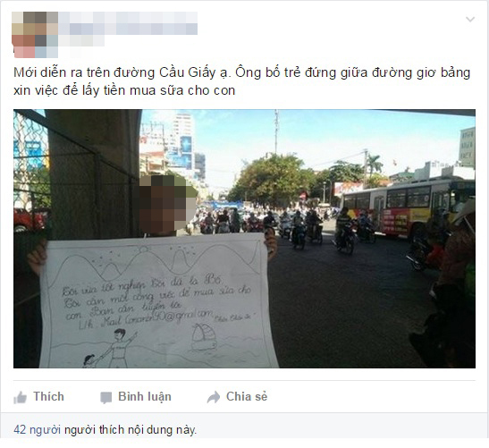Like the post via the Thích label
This screenshot has width=489, height=448.
pos(48,397)
